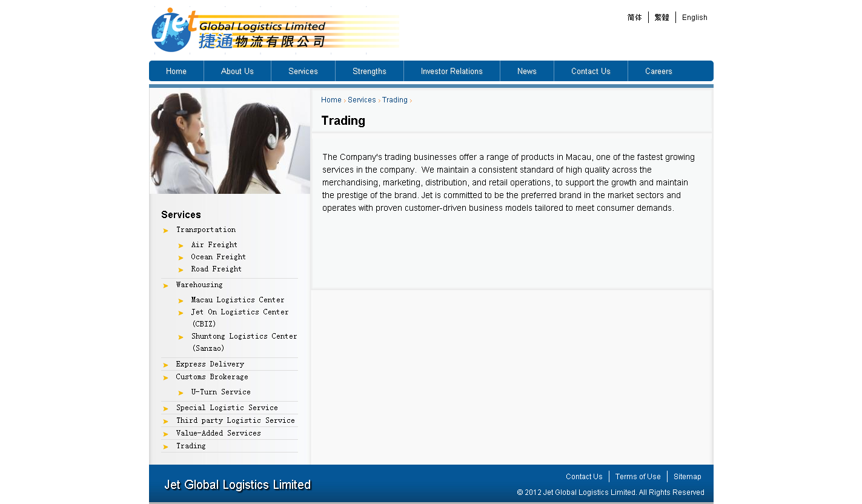This screenshot has height=504, width=862.
Task: Switch language to Simplified Chinese (简体)
Action: (x=634, y=18)
